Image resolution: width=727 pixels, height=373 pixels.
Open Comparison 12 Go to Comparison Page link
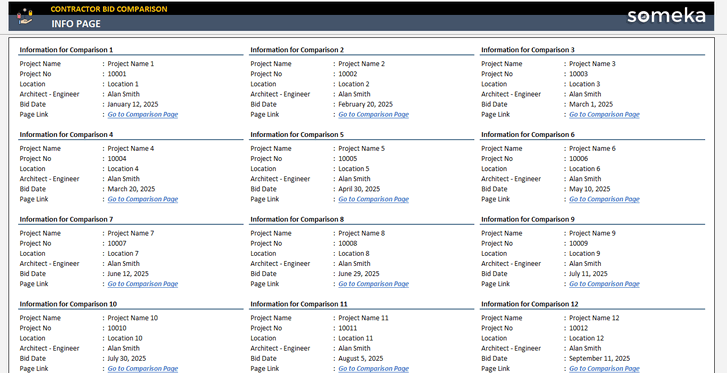pos(605,369)
